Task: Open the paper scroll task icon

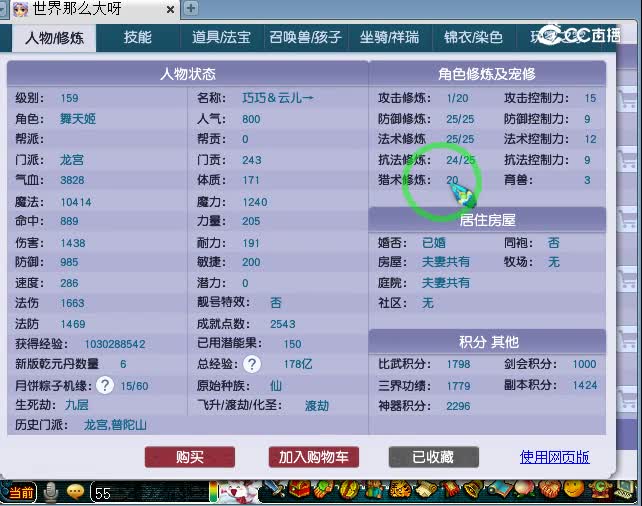Action: pyautogui.click(x=427, y=490)
